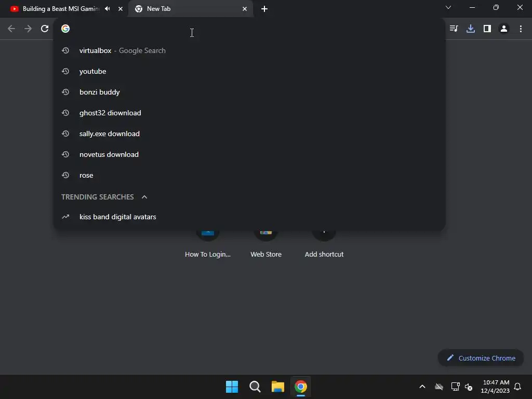Select the ghost32 diownload suggestion
Screen dimensions: 532x399
tap(249, 113)
